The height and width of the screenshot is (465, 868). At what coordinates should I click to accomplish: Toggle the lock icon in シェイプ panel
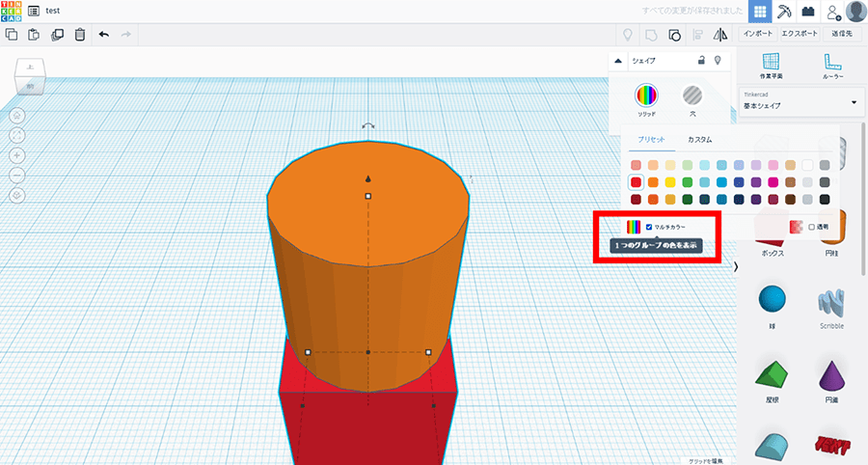(702, 60)
